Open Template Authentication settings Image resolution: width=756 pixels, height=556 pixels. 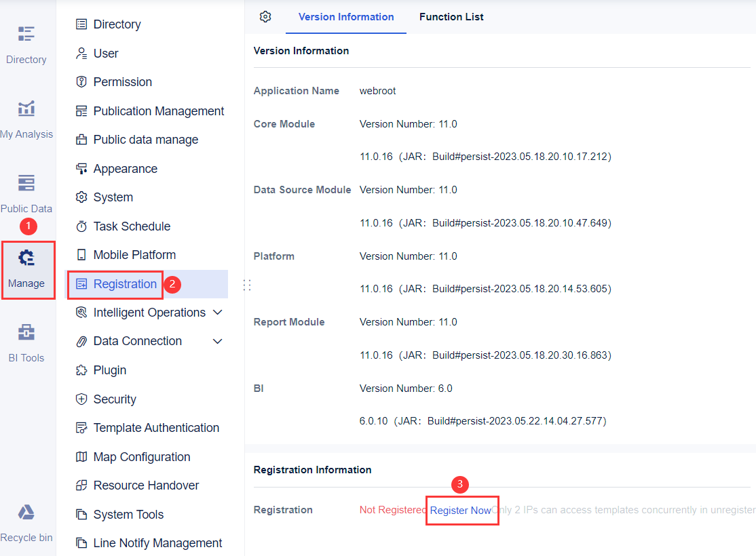click(x=156, y=427)
